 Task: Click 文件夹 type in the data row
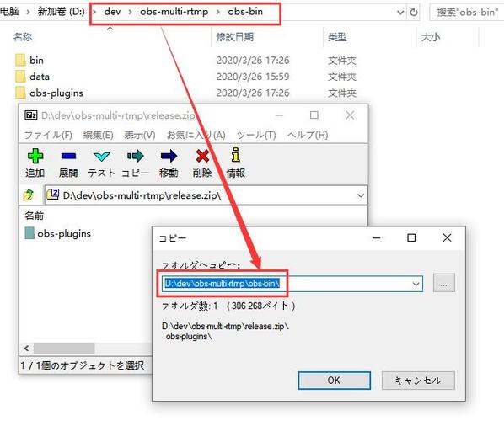point(342,77)
